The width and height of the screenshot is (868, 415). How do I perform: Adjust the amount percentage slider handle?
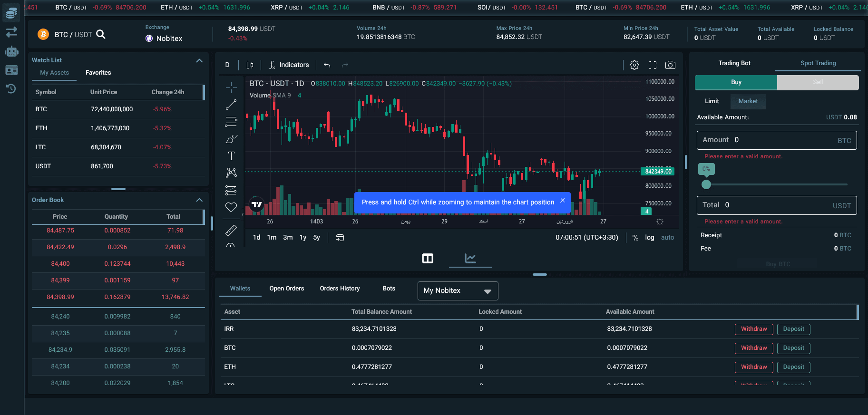pyautogui.click(x=706, y=184)
